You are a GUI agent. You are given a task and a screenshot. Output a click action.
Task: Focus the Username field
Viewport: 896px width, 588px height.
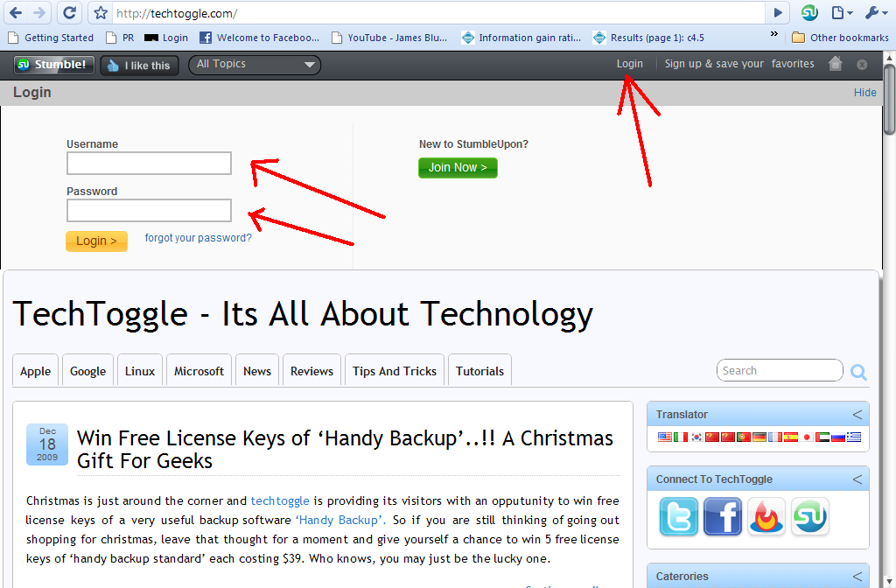pyautogui.click(x=149, y=164)
